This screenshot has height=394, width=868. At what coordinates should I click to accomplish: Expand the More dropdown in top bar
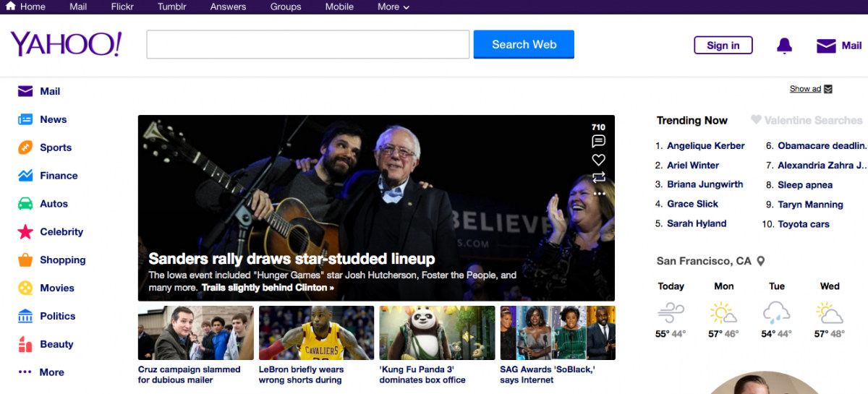click(x=393, y=7)
